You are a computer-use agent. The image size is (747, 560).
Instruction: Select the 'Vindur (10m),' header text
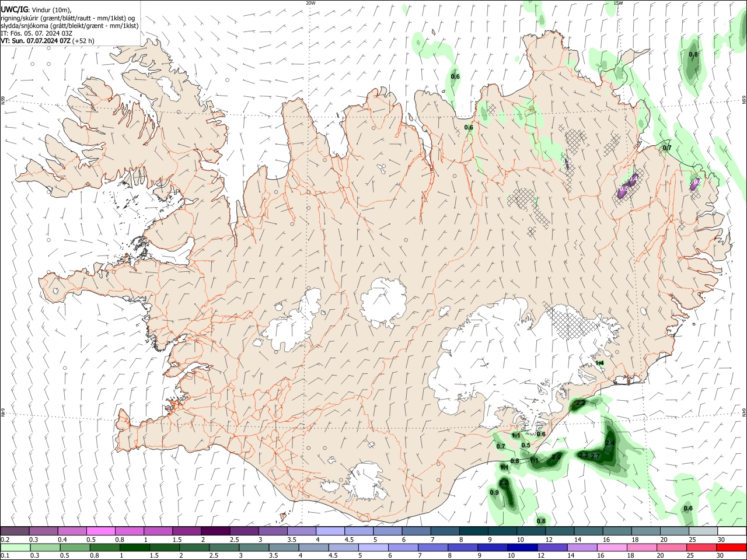53,10
